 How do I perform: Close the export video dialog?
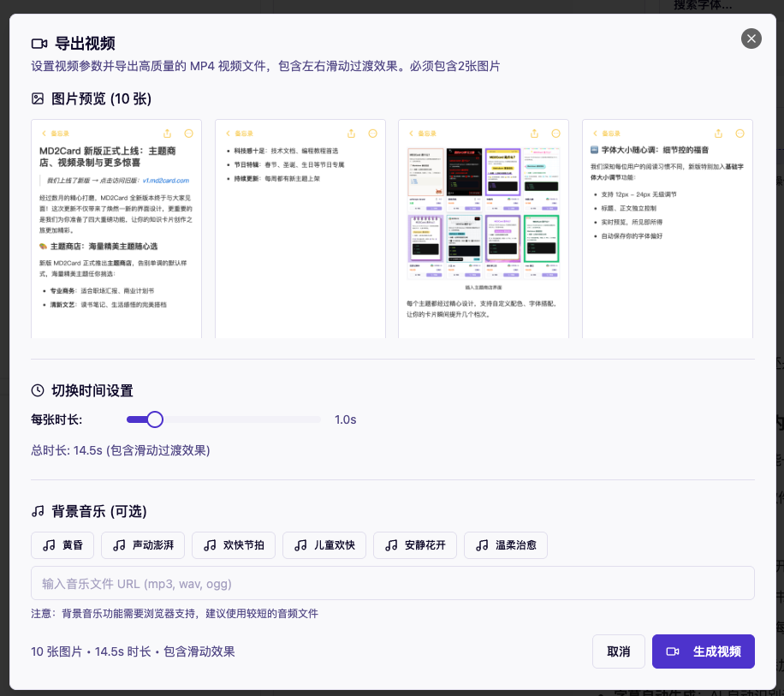click(x=751, y=39)
